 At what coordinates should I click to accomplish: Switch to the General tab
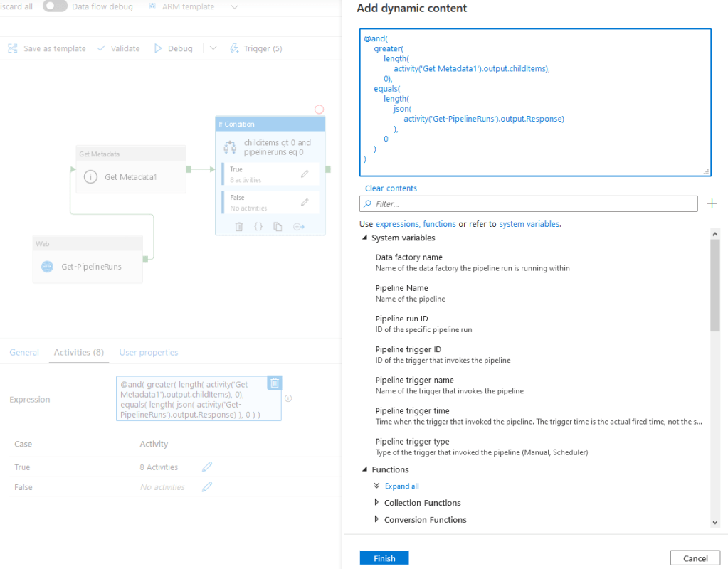24,352
